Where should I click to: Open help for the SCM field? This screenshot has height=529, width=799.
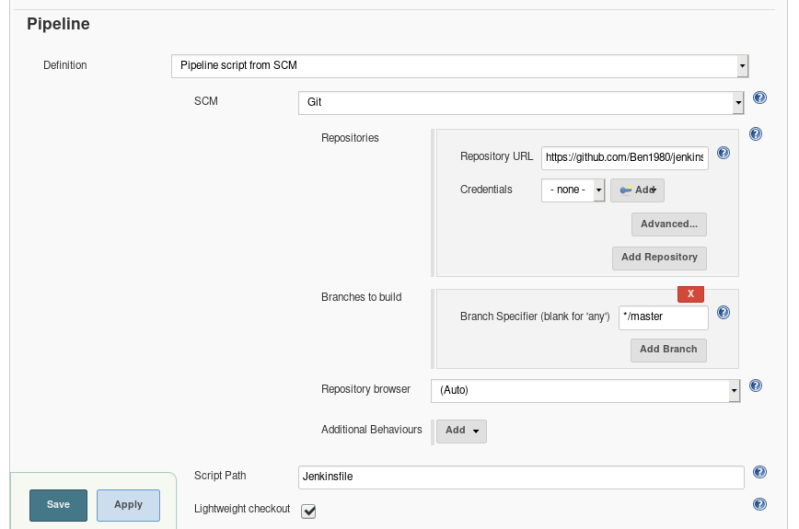click(759, 97)
